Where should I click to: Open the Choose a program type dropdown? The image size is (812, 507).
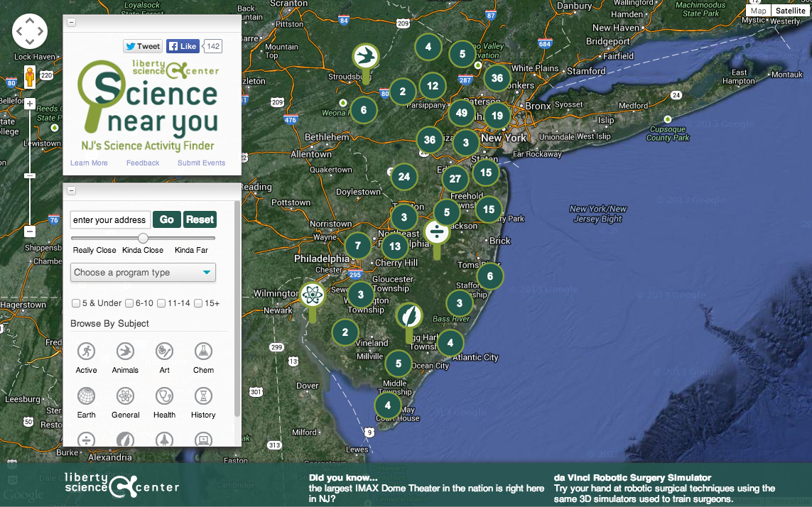click(143, 273)
